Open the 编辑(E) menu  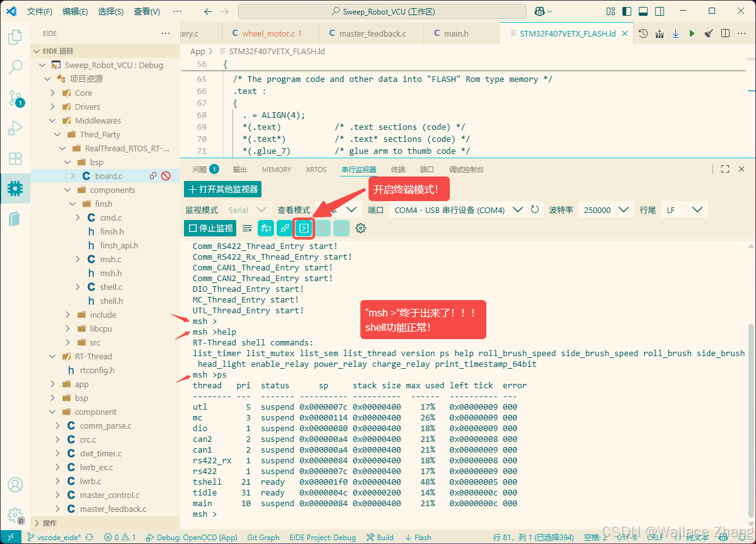click(76, 11)
